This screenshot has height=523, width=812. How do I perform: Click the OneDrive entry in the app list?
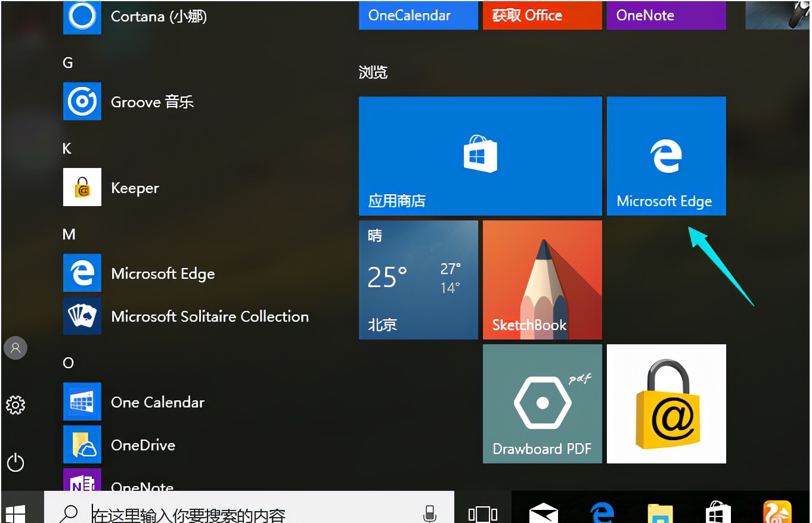coord(142,445)
